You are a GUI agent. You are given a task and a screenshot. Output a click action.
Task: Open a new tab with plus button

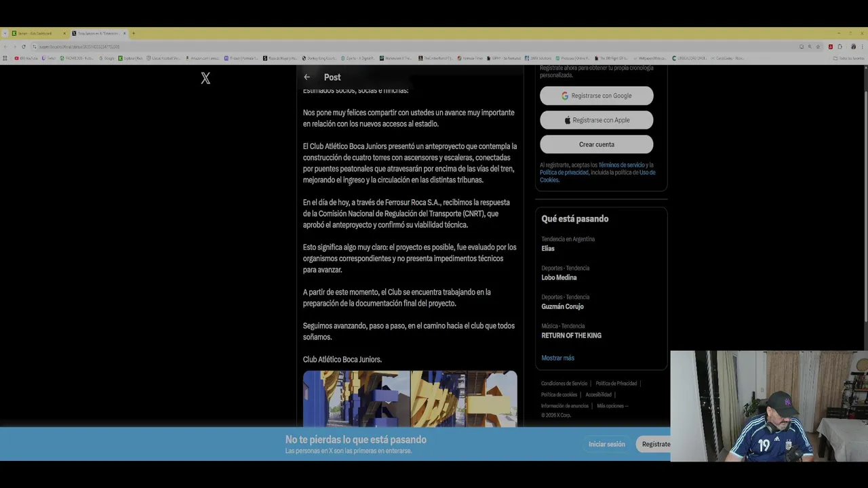[134, 33]
